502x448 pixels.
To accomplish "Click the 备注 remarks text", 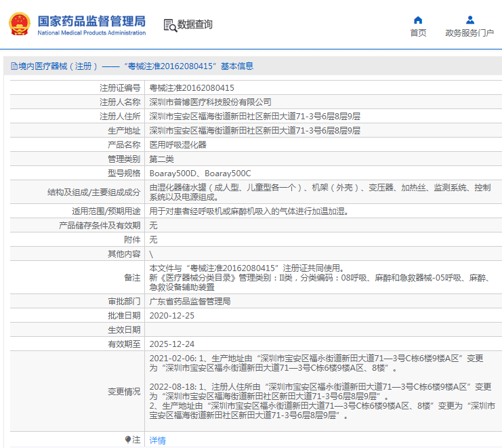I will tap(320, 278).
